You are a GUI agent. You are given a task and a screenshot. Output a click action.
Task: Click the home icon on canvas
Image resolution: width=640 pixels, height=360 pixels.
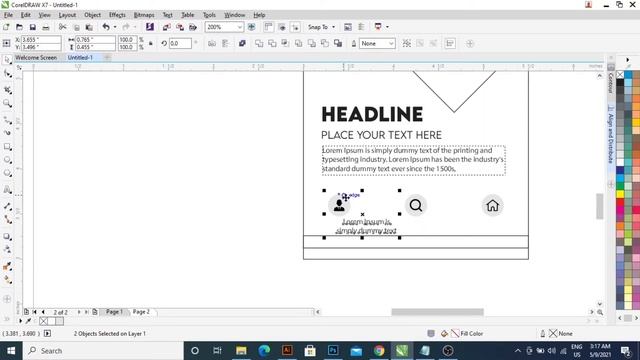click(492, 205)
